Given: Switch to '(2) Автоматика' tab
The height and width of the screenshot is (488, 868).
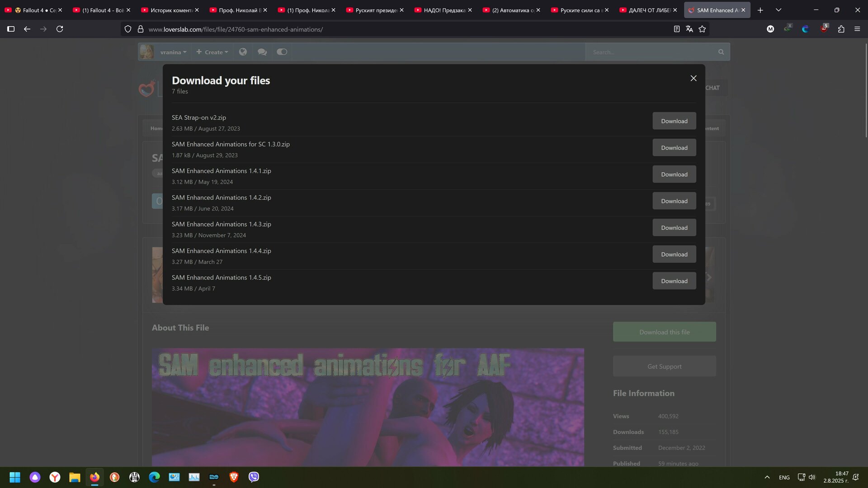Looking at the screenshot, I should (512, 10).
